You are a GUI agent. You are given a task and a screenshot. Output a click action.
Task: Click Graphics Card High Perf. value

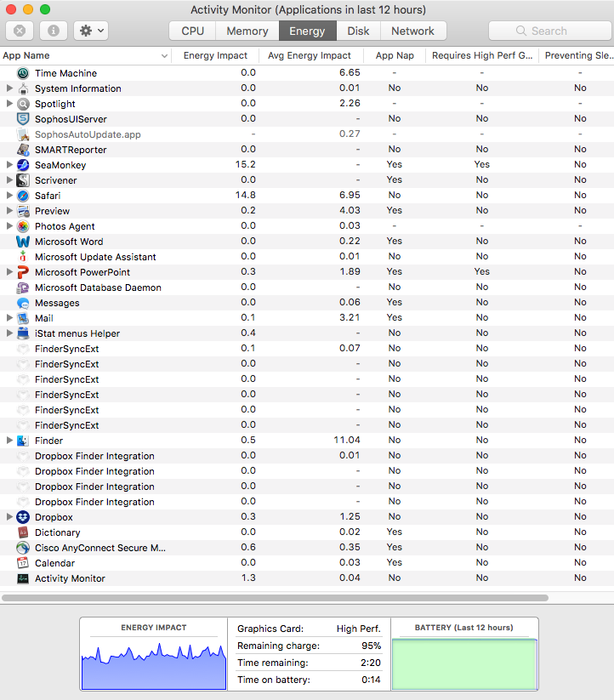(x=359, y=629)
